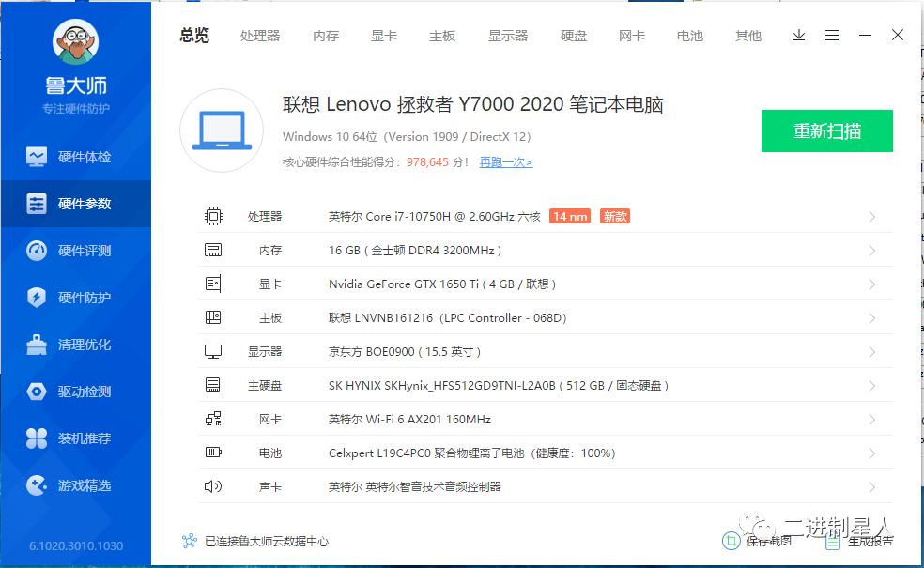Screen dimensions: 924x568
Task: Switch to the 内存 tab
Action: (326, 36)
